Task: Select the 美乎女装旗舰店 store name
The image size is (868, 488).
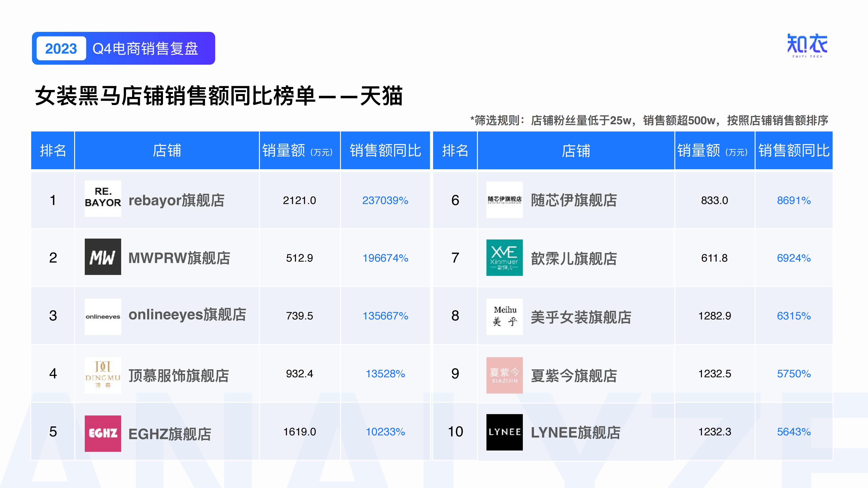Action: coord(581,317)
